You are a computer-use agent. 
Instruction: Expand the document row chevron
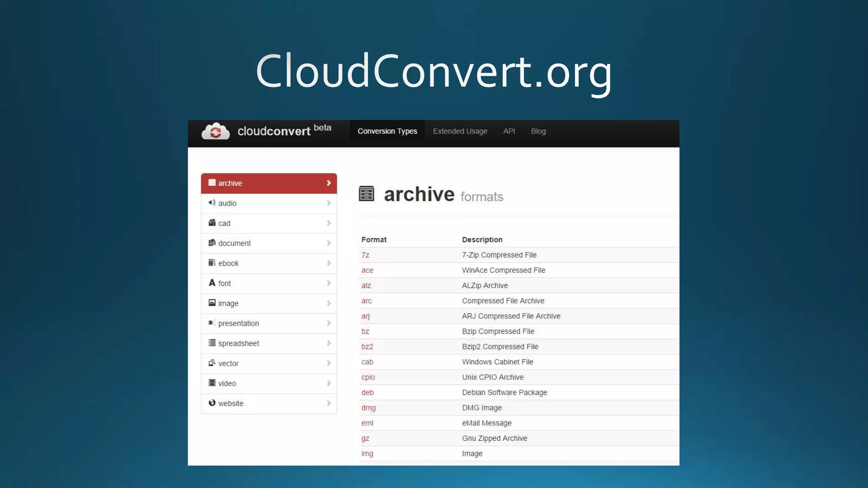[x=328, y=243]
